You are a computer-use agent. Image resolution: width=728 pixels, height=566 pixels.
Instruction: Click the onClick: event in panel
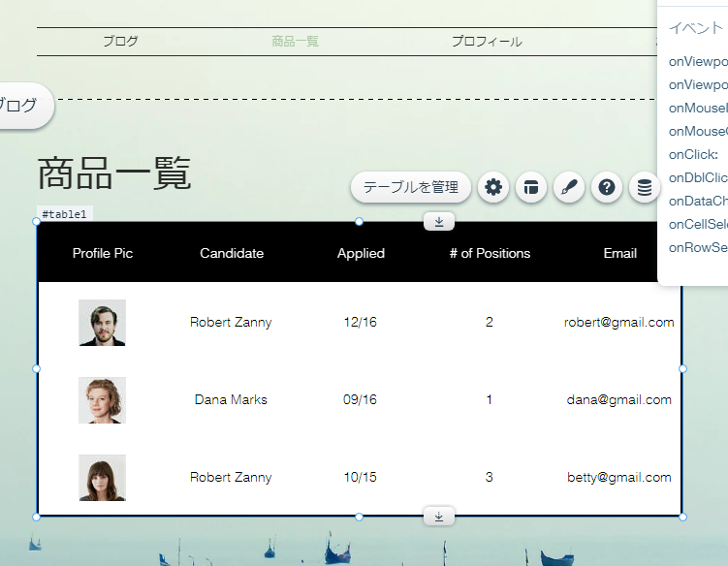[x=694, y=155]
